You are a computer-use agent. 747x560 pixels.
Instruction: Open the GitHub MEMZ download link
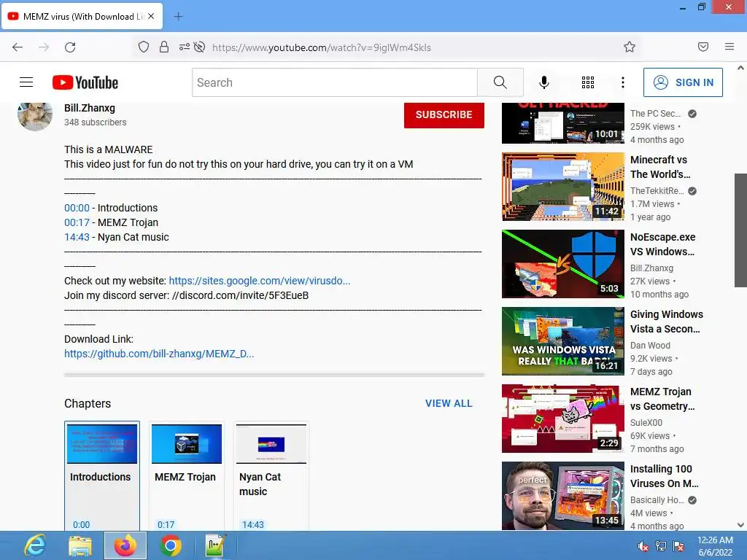pyautogui.click(x=159, y=354)
